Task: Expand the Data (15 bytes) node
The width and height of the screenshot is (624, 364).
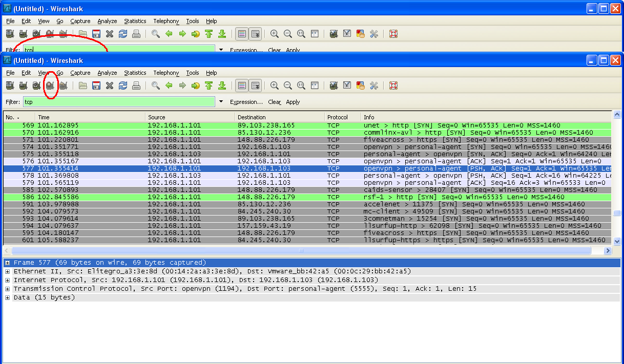Action: 8,297
